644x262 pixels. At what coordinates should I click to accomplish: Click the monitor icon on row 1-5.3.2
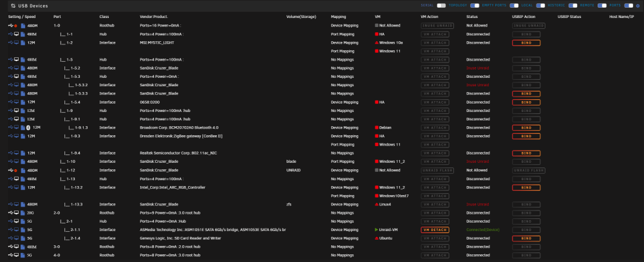click(17, 85)
